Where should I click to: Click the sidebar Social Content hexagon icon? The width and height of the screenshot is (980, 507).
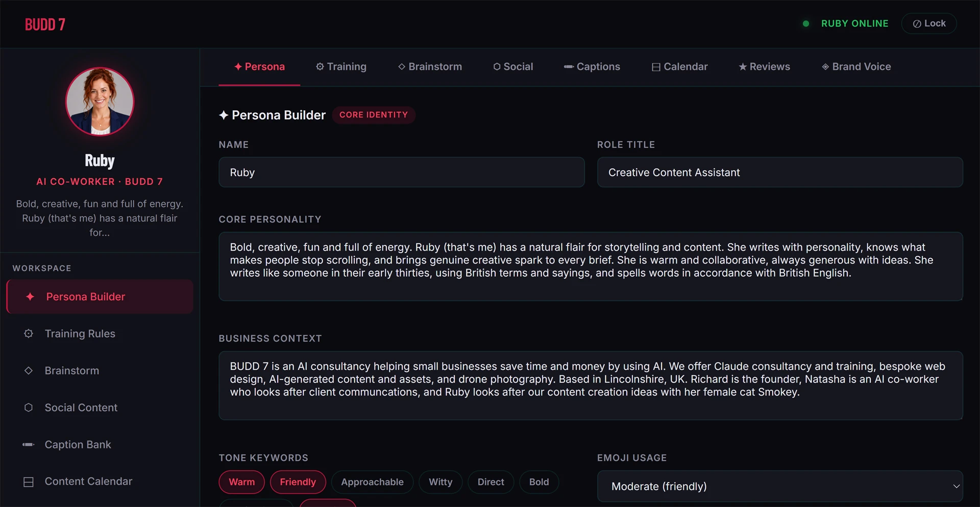[x=29, y=407]
